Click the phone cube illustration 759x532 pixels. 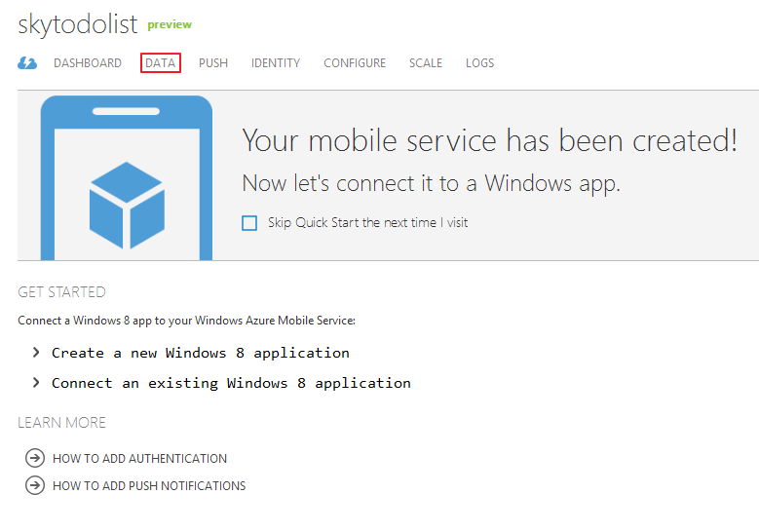tap(127, 177)
